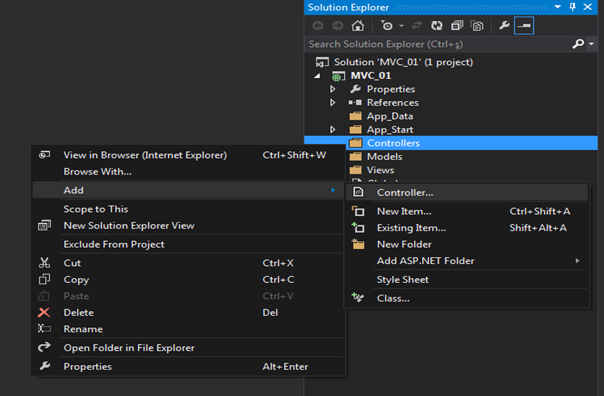Click the Search Solution Explorer input field
The height and width of the screenshot is (396, 604).
437,44
